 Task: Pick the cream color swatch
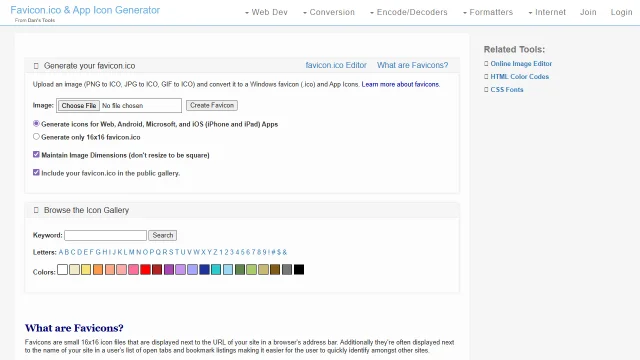(x=74, y=269)
